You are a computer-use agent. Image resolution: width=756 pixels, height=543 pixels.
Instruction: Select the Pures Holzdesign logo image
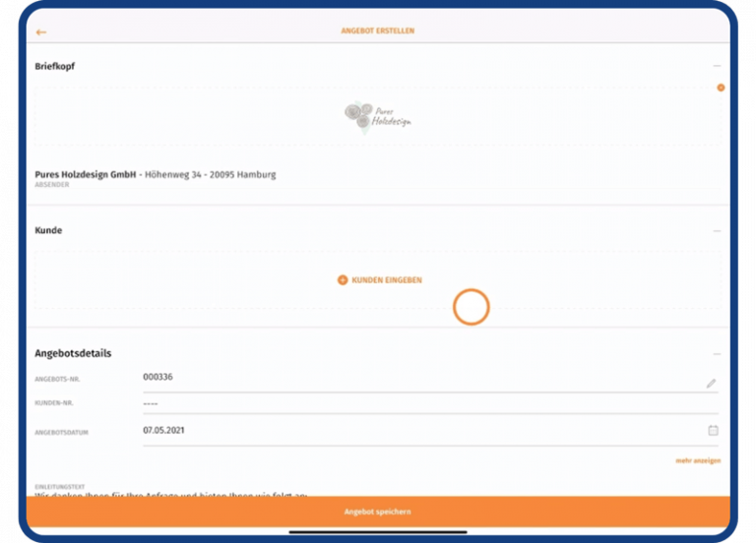377,116
